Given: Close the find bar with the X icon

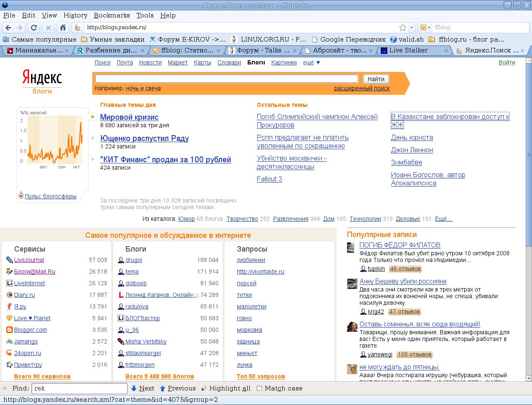Looking at the screenshot, I should [x=5, y=388].
